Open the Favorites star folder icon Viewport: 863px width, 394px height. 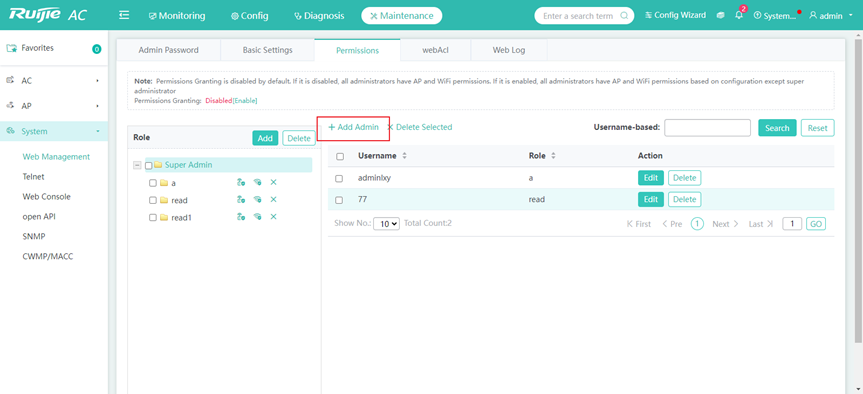click(x=12, y=48)
